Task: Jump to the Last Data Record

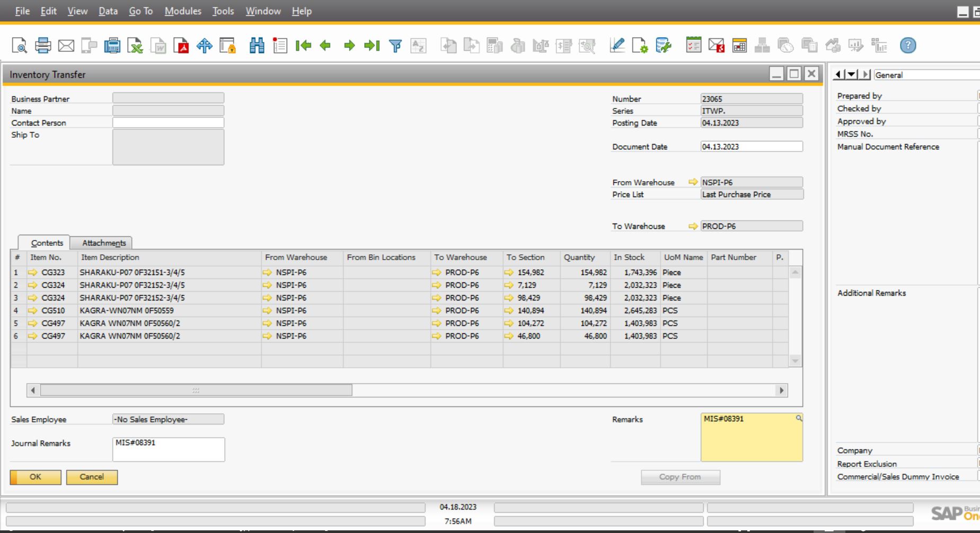Action: point(372,46)
